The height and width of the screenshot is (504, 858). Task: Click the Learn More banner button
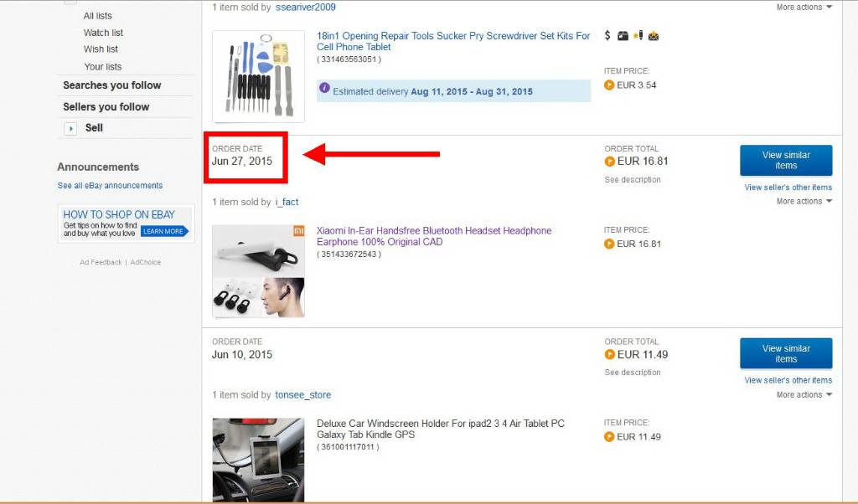click(163, 231)
